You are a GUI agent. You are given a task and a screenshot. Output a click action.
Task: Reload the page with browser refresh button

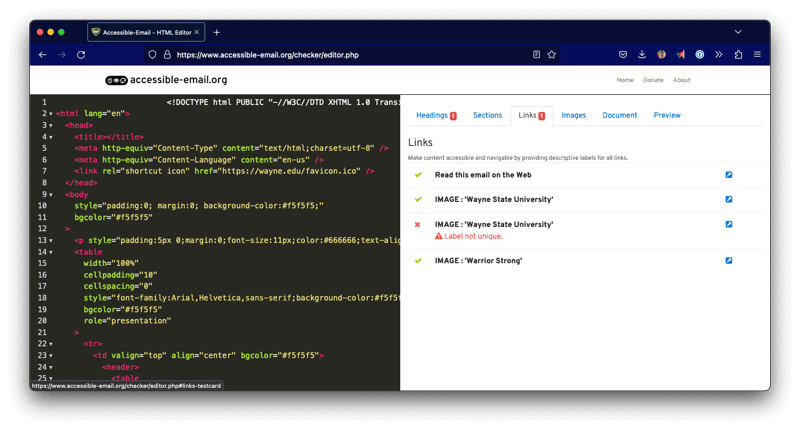pos(81,54)
